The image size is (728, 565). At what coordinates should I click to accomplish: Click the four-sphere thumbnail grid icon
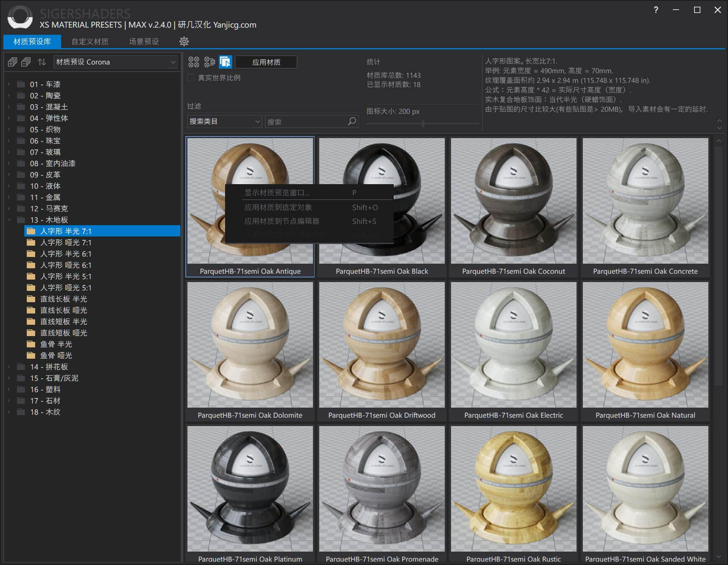tap(194, 62)
